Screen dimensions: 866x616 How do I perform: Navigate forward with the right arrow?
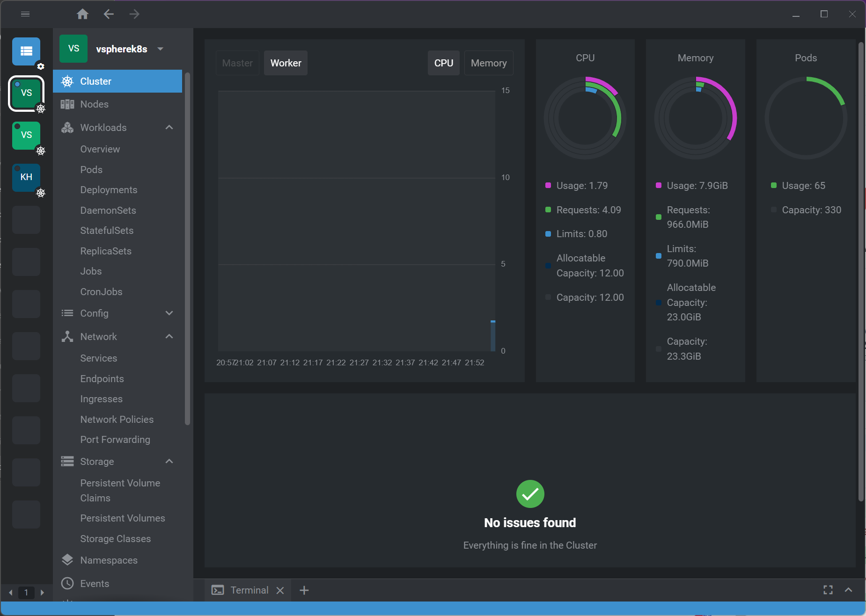coord(134,14)
